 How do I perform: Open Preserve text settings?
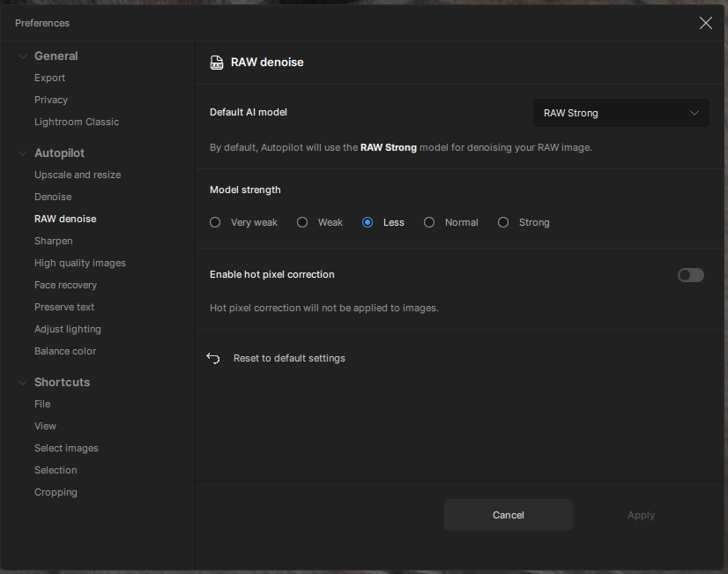64,307
